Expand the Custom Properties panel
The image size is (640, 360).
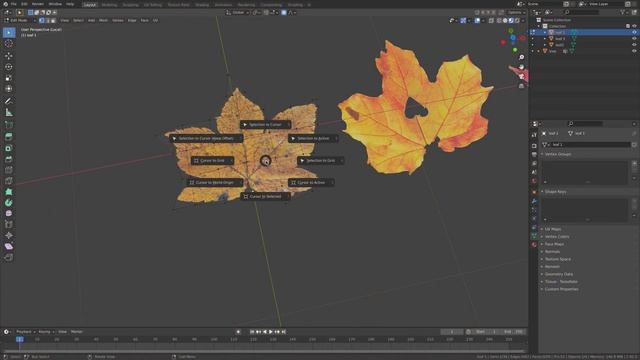pyautogui.click(x=561, y=289)
